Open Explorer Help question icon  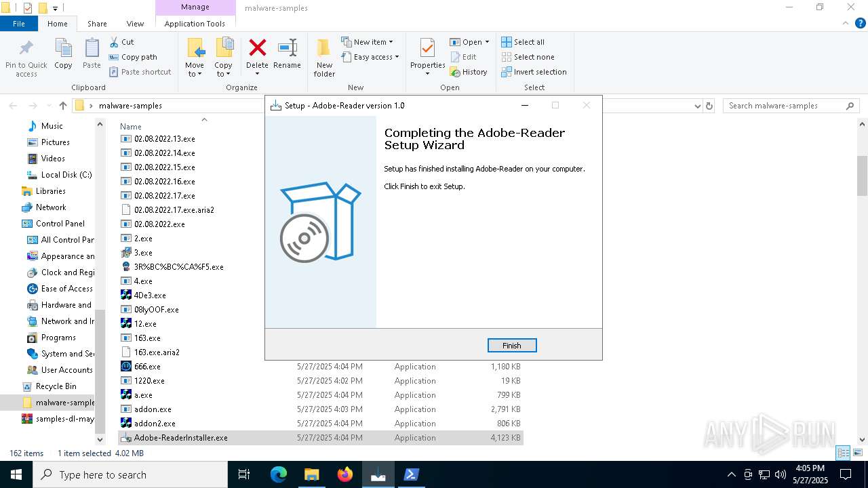(x=860, y=23)
